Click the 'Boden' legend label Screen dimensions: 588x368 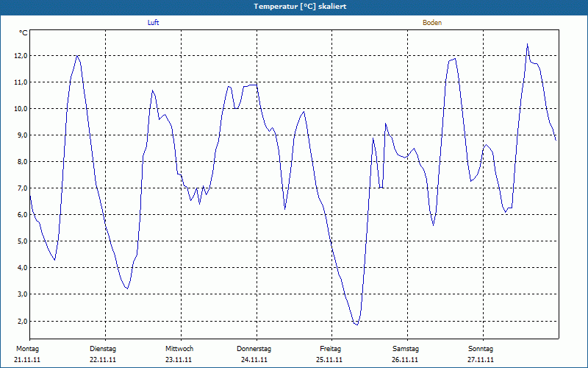tap(432, 23)
